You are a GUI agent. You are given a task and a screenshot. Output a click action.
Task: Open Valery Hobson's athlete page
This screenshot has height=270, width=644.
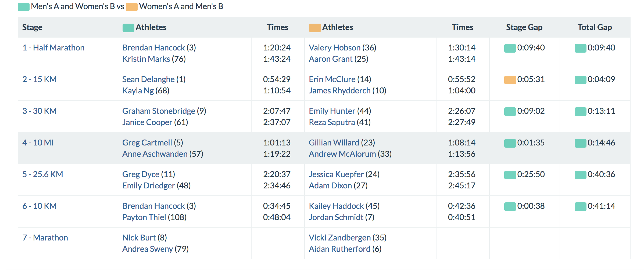[x=335, y=48]
